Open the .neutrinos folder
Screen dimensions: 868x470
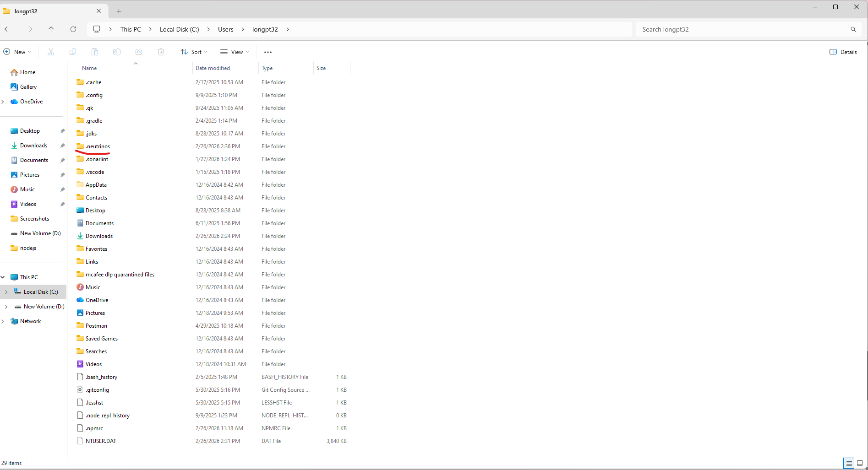(98, 146)
